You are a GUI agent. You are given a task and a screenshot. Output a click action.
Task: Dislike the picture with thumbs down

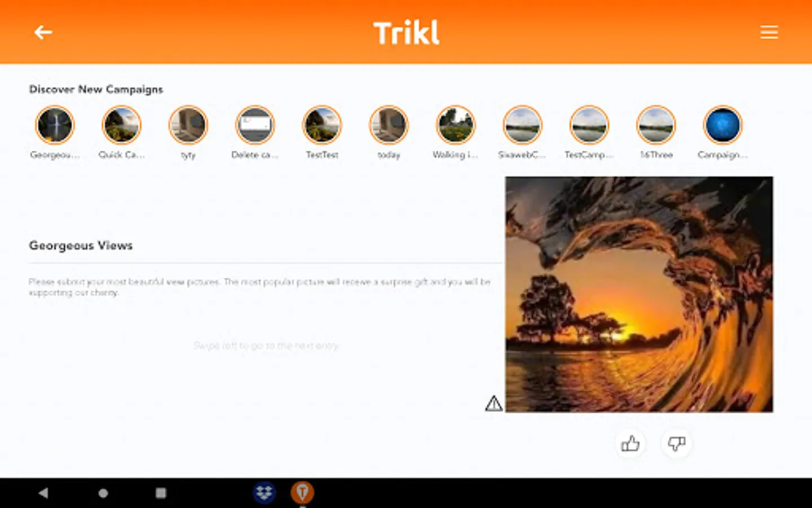pos(676,444)
